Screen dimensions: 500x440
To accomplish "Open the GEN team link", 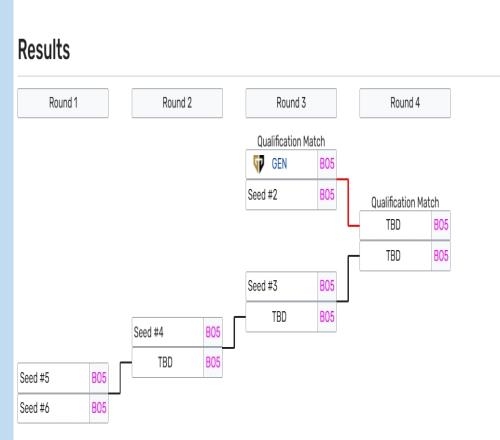I will click(x=279, y=164).
